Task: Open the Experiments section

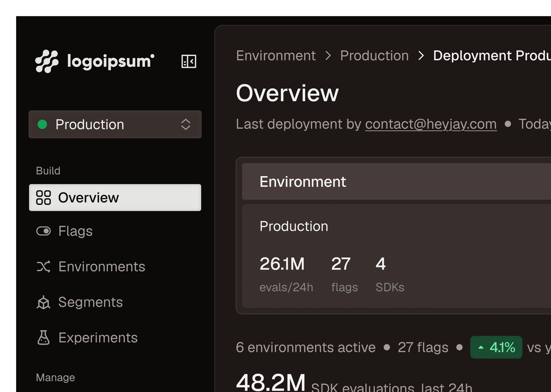Action: pos(115,338)
